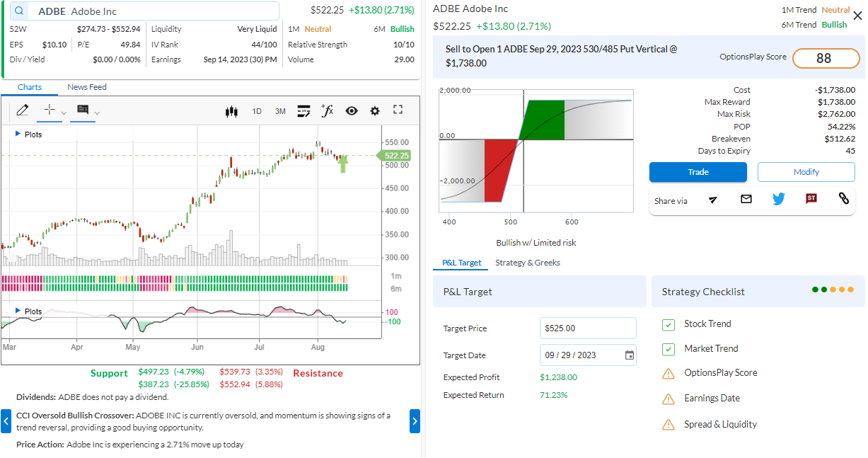
Task: Click the blue Trade button
Action: point(698,172)
